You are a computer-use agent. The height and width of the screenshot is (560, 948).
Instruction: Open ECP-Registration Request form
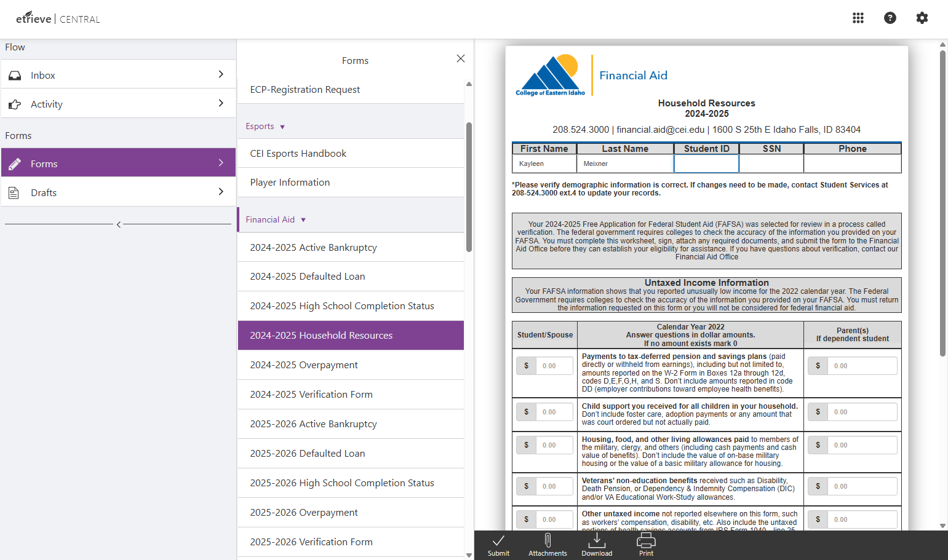tap(351, 90)
